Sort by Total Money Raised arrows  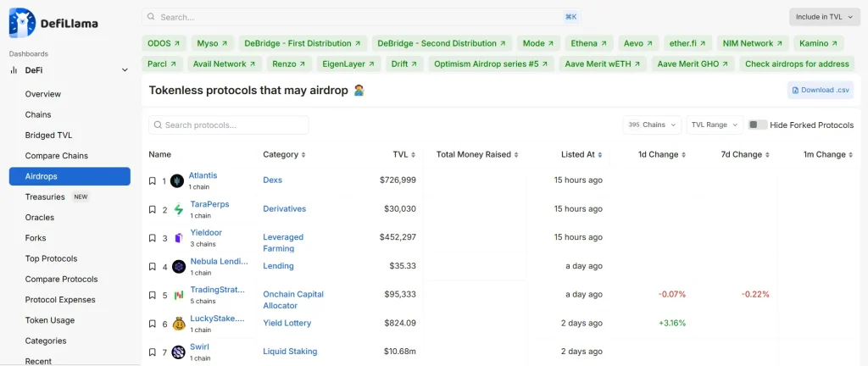point(516,155)
